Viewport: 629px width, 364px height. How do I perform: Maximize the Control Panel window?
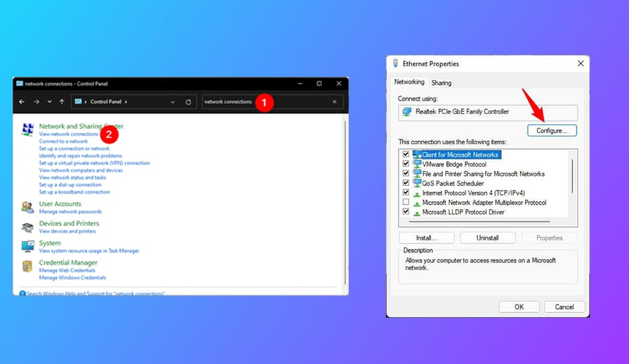(x=319, y=83)
